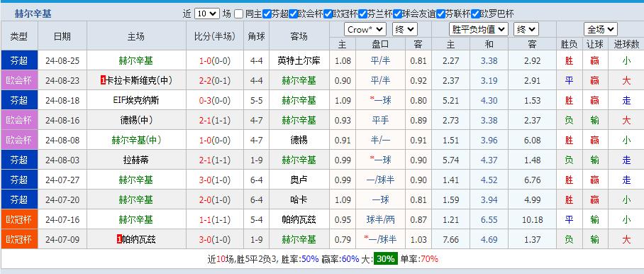Click the 欧会杯 league tag on 24-08-23
The height and width of the screenshot is (274, 644).
pos(19,80)
